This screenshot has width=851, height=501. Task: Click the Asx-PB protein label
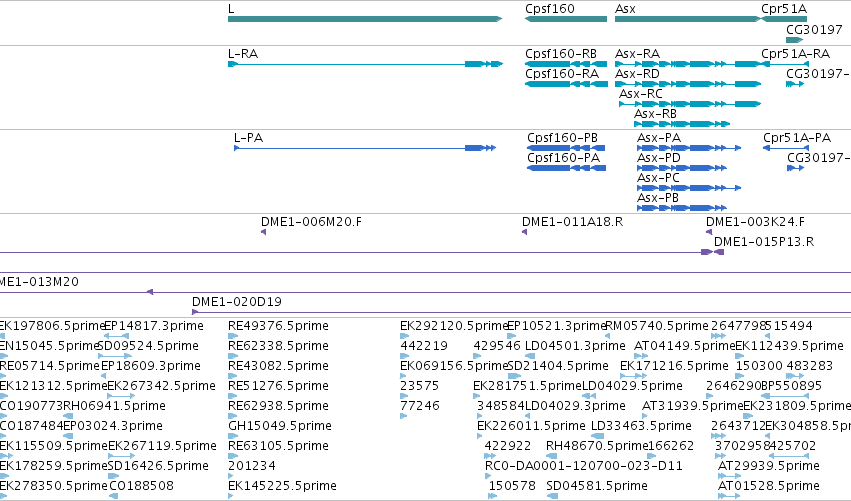658,198
